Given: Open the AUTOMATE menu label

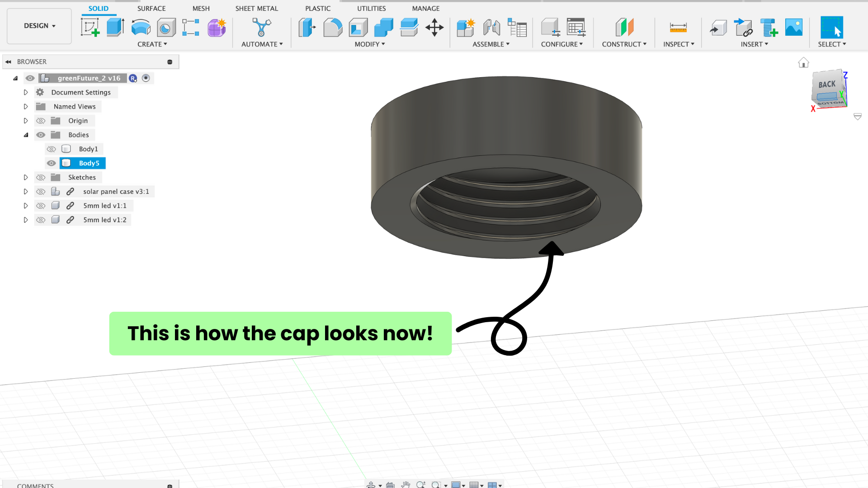Looking at the screenshot, I should point(262,44).
